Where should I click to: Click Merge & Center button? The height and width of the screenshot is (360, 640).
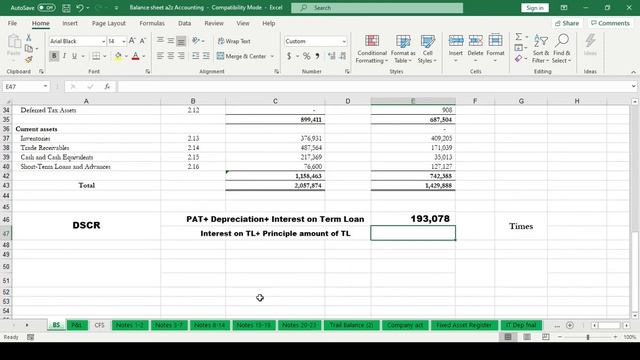[241, 56]
